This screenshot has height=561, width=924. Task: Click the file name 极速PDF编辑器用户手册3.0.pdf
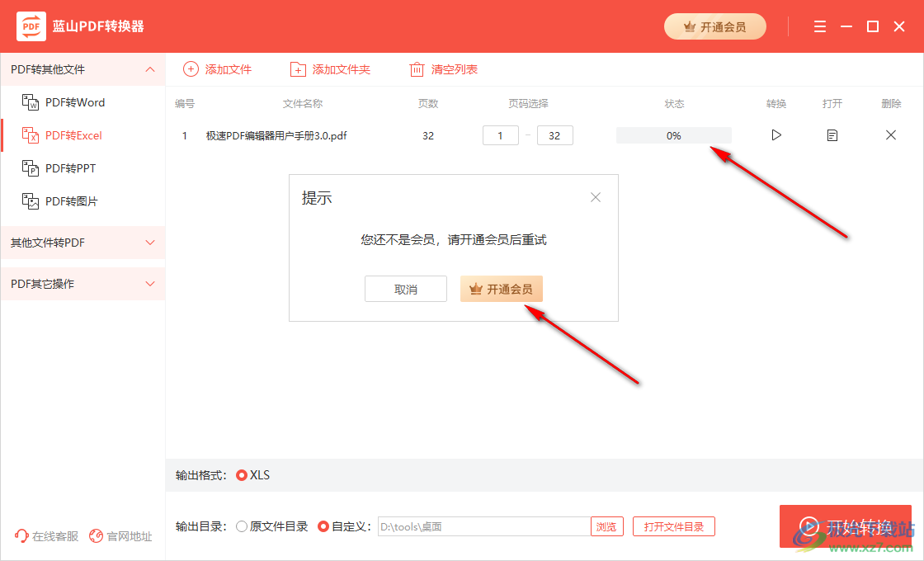click(x=276, y=135)
